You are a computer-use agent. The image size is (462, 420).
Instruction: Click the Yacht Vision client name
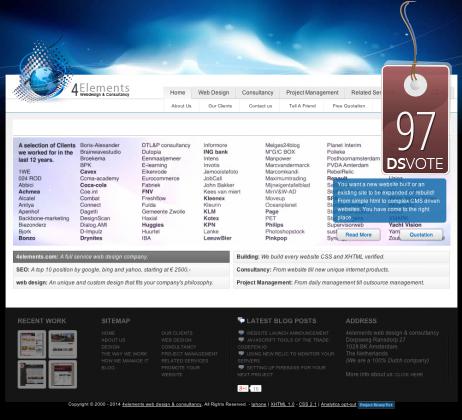[405, 225]
